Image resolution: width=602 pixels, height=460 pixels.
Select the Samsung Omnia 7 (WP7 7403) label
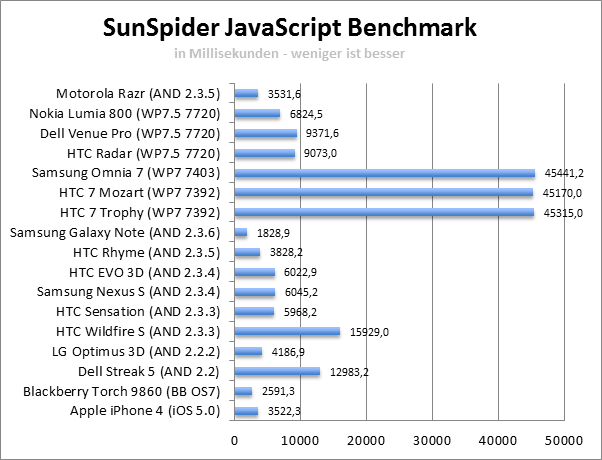(x=126, y=173)
